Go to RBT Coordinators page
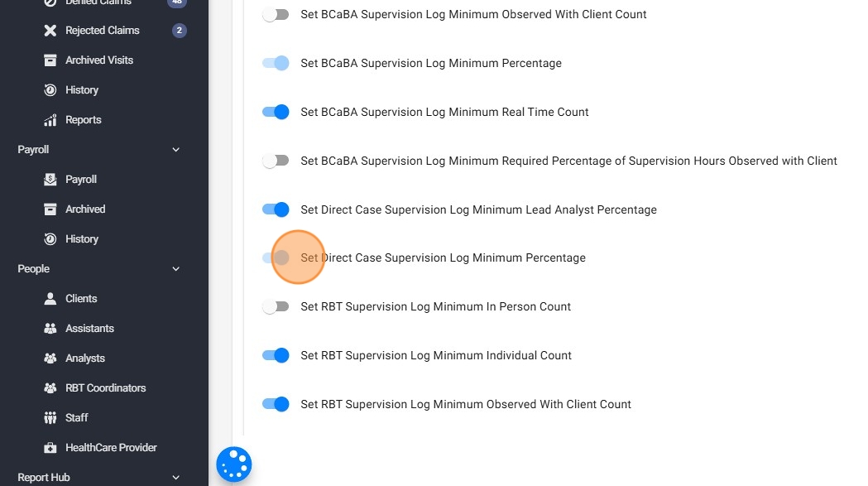Screen dimensions: 868x486 point(105,388)
